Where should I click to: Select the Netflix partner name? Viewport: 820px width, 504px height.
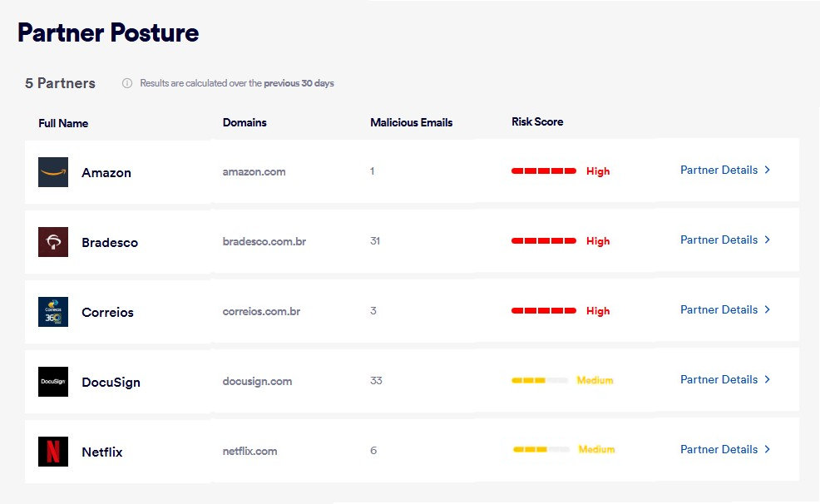click(102, 452)
